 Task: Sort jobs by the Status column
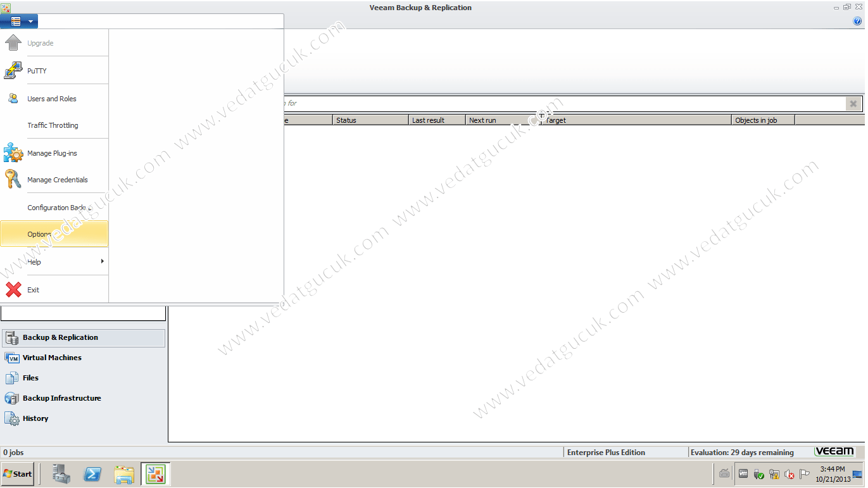[x=370, y=120]
